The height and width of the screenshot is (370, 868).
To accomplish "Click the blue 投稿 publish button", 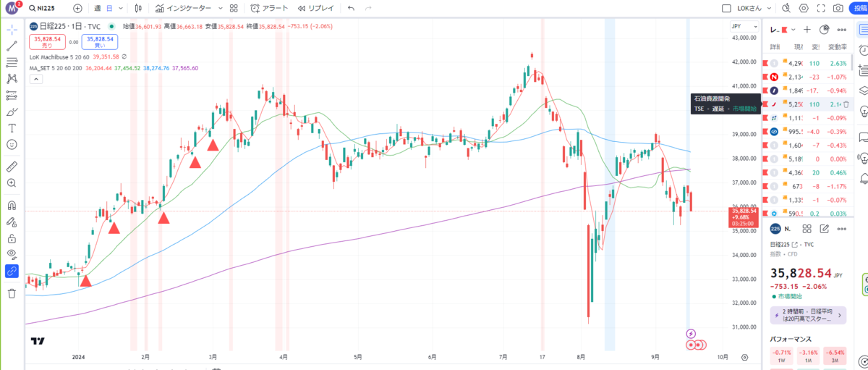I will (860, 8).
